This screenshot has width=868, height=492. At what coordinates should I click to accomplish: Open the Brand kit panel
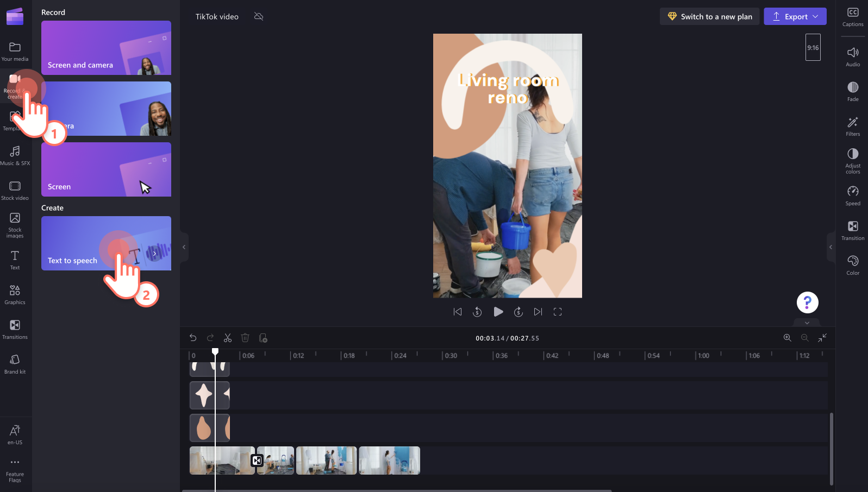pos(15,364)
